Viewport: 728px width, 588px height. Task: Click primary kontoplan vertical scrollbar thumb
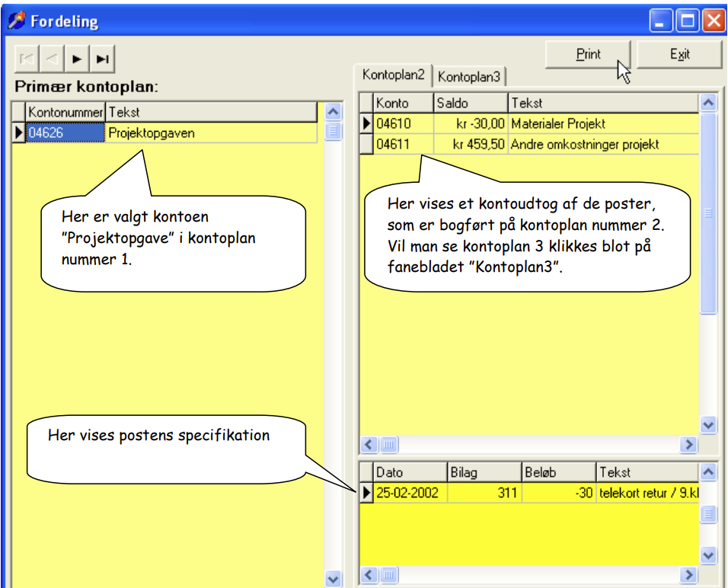pos(333,131)
